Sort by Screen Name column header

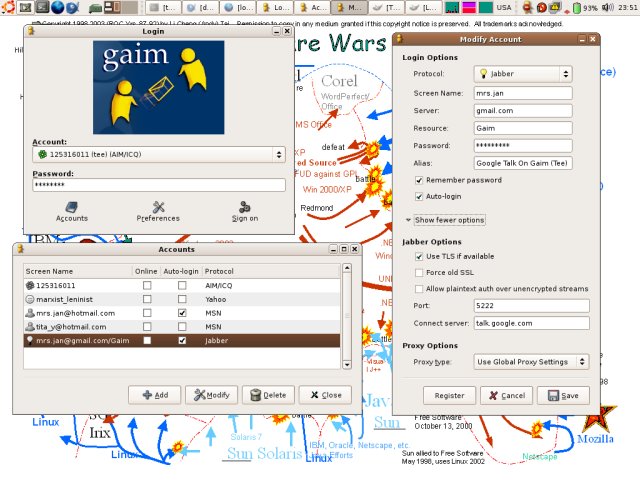tap(78, 271)
